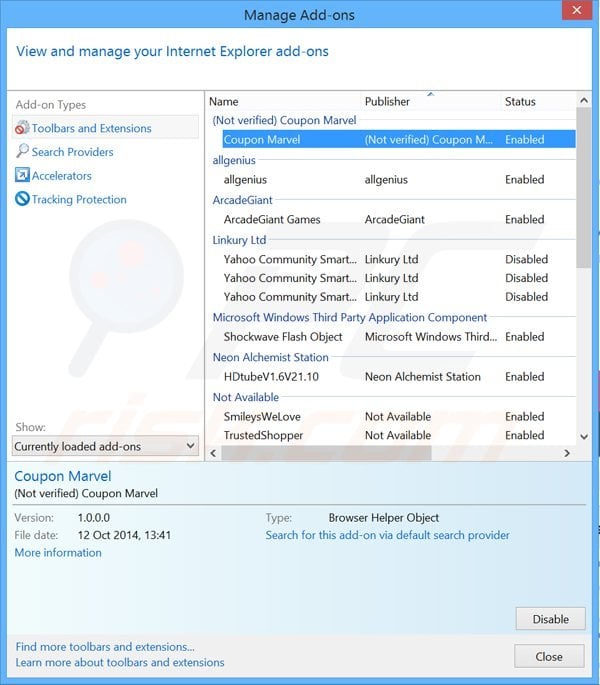Select the Coupon Marvel add-on row
Image resolution: width=600 pixels, height=685 pixels.
(x=399, y=139)
